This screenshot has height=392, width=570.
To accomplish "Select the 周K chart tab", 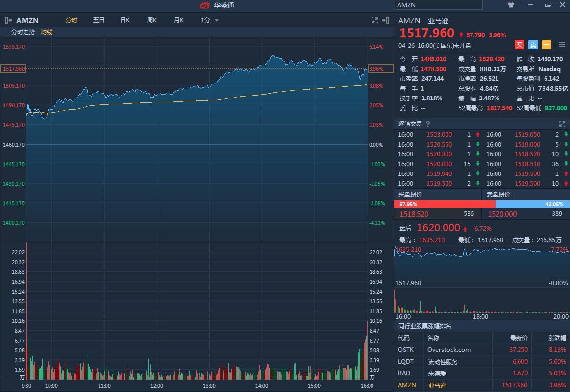I will [151, 20].
